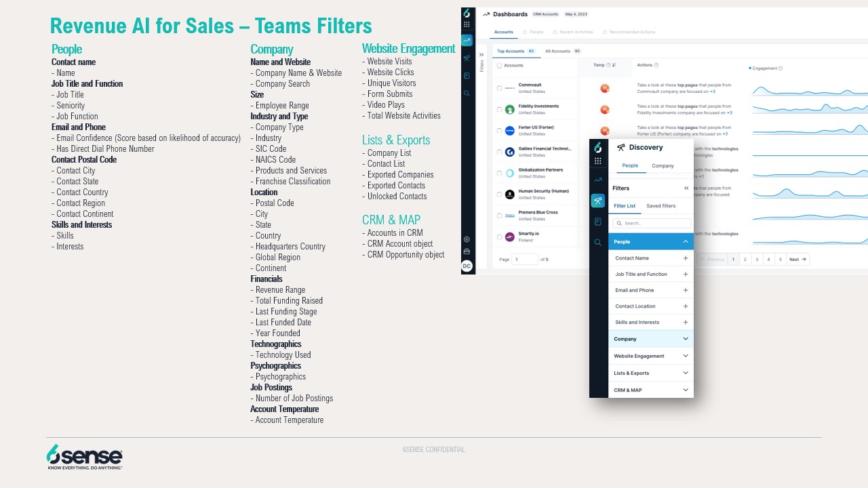Click the Forter US temperature badge
The image size is (868, 488).
605,130
